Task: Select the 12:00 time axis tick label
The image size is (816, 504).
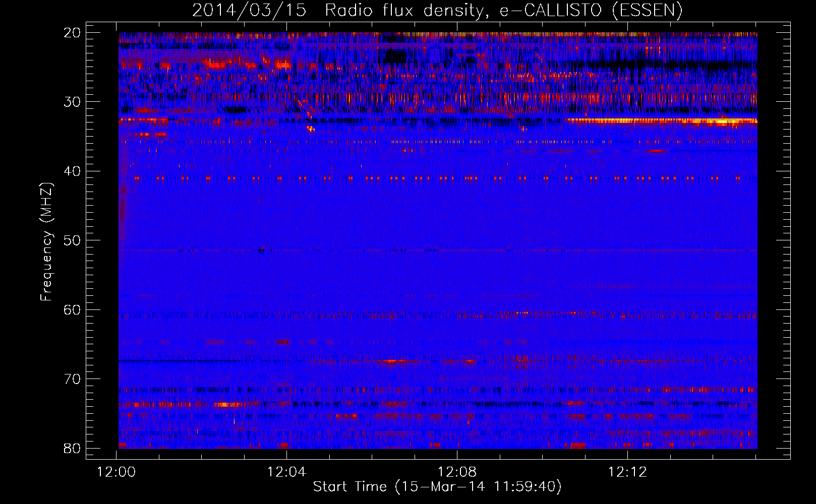Action: click(x=116, y=472)
